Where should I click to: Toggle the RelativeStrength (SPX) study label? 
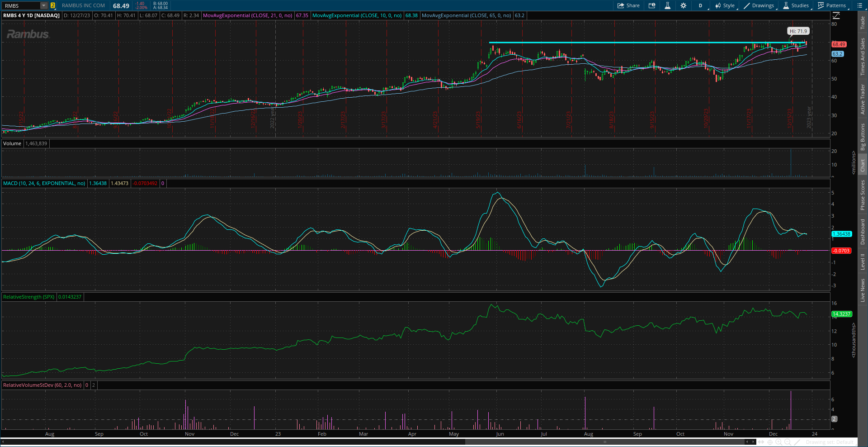pos(28,297)
